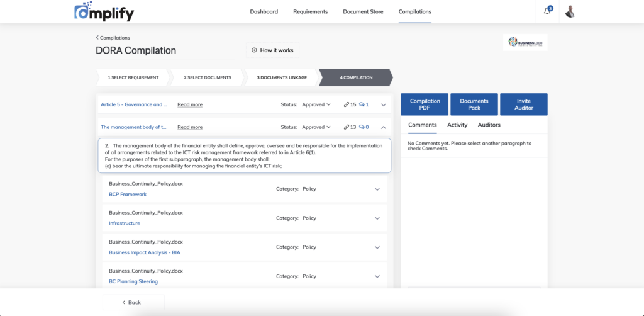The width and height of the screenshot is (644, 316).
Task: Click the Amplify logo
Action: pyautogui.click(x=104, y=11)
